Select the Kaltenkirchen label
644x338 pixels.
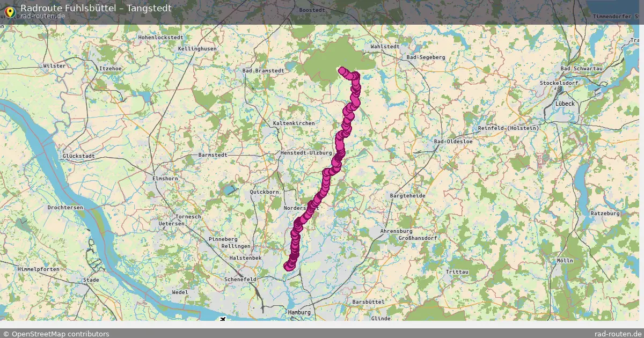pyautogui.click(x=294, y=123)
